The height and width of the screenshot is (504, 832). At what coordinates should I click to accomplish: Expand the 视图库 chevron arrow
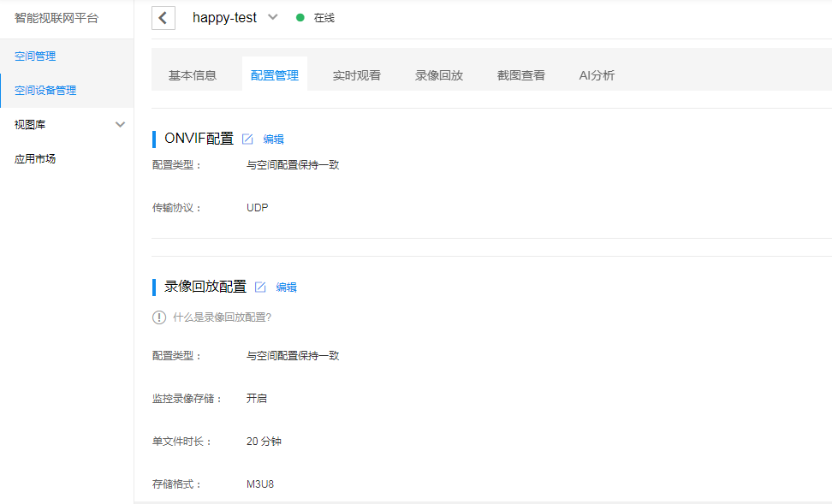[x=121, y=125]
